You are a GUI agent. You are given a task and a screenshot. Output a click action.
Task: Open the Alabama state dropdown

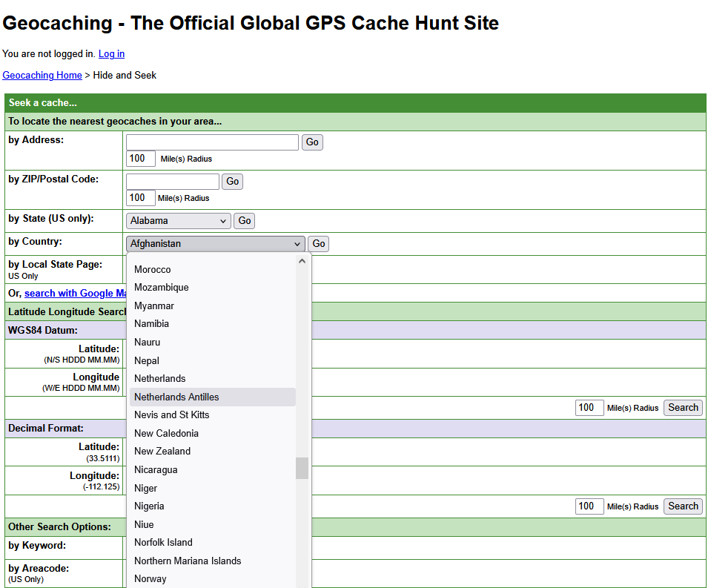179,221
